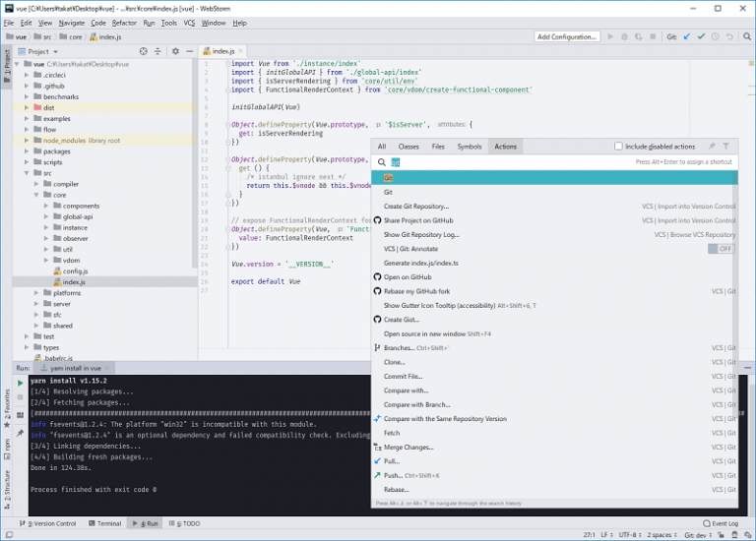Open Search Everywhere magnifier in toolbar
756x541 pixels.
tap(747, 36)
